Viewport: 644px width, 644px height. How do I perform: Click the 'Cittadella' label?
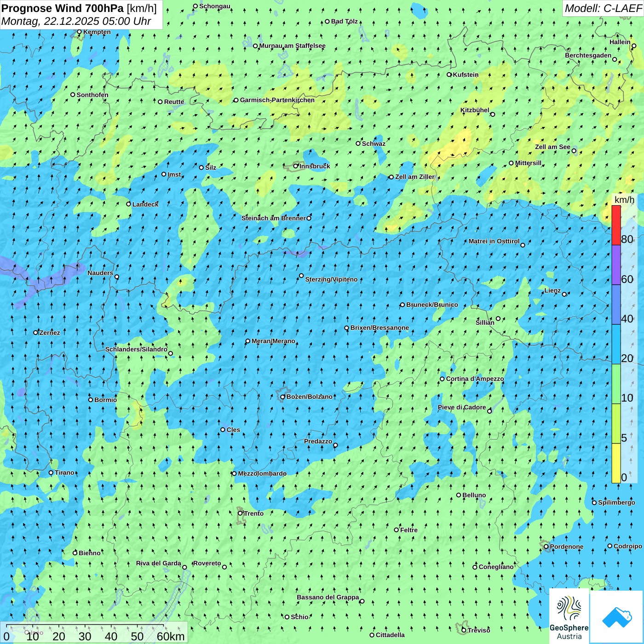390,635
